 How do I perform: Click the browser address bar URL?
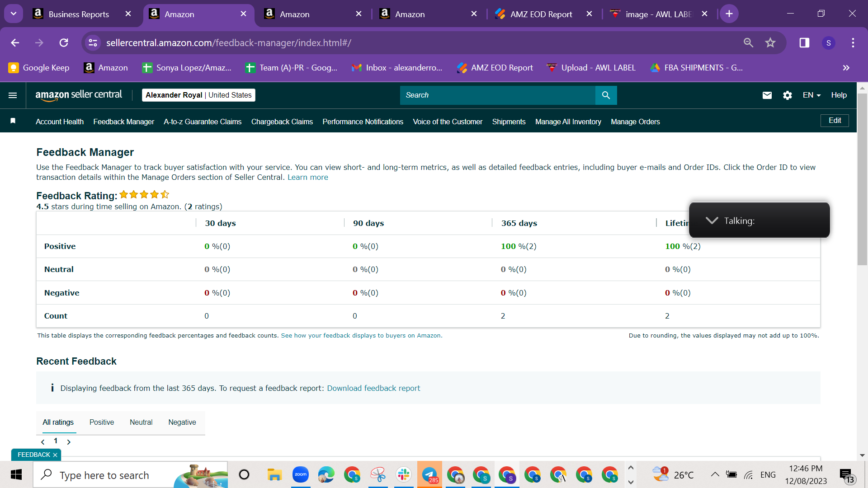[229, 43]
